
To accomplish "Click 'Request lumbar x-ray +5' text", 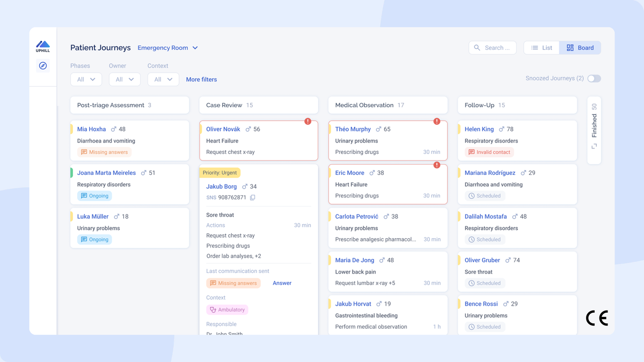I will (x=365, y=283).
